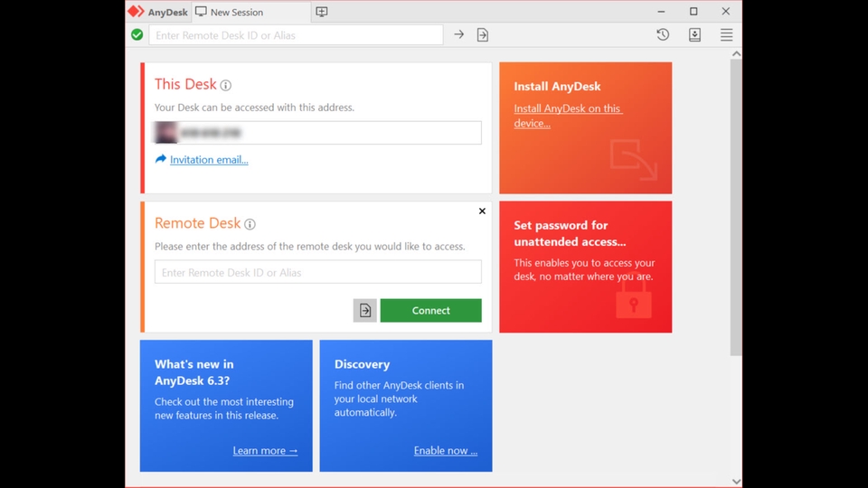Select the This Desk address field
Viewport: 868px width, 488px height.
[317, 133]
